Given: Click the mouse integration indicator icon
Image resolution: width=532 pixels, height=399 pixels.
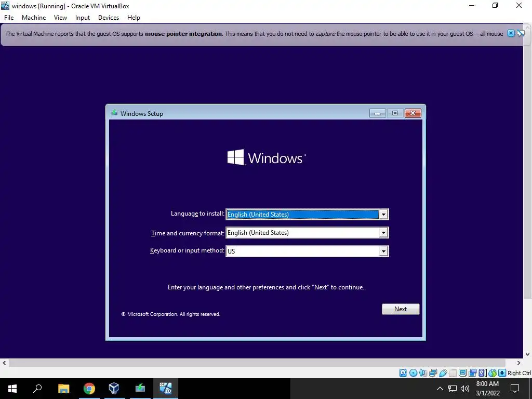Looking at the screenshot, I should click(x=493, y=373).
